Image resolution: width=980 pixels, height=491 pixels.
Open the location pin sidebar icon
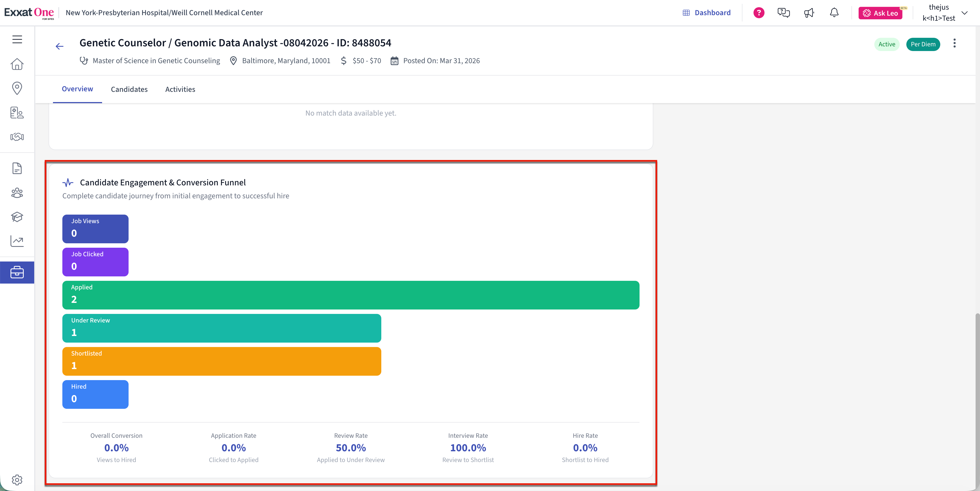[x=17, y=88]
